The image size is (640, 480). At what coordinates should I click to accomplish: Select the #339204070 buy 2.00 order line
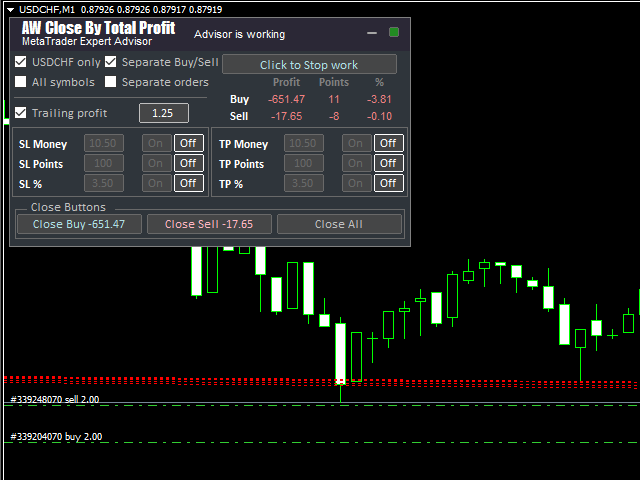(55, 436)
